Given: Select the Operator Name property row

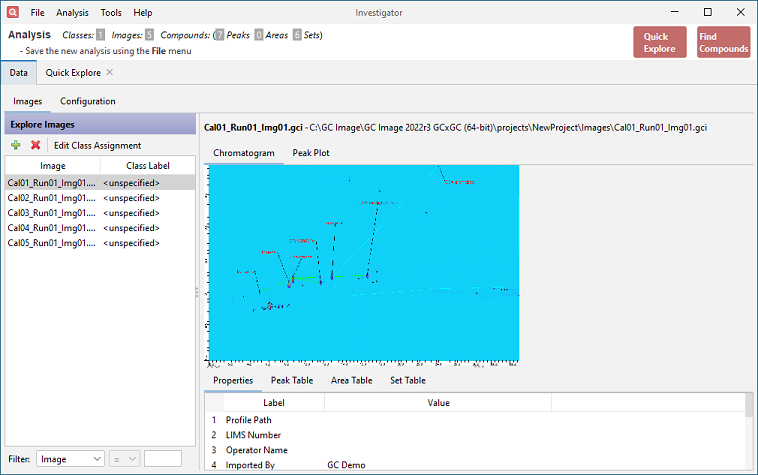Looking at the screenshot, I should coord(475,450).
